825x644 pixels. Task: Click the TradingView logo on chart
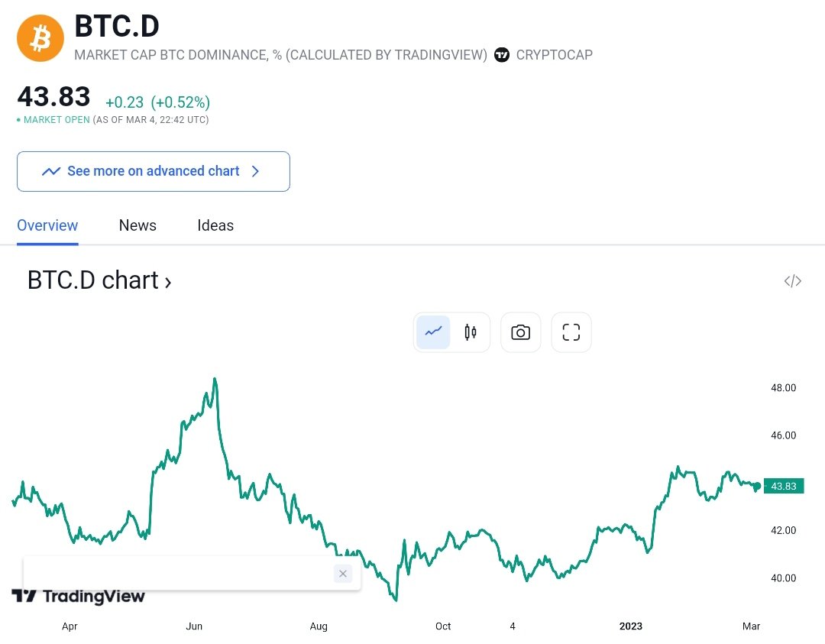(x=79, y=596)
